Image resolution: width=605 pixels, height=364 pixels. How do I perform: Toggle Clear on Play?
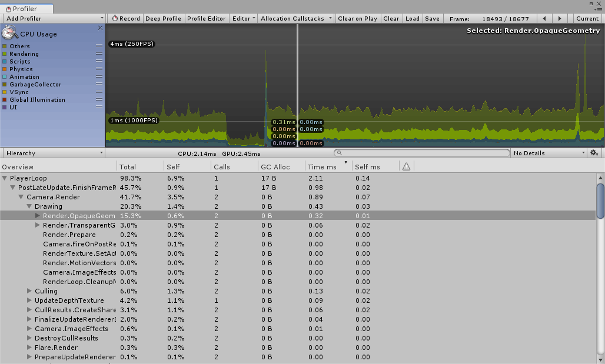click(x=357, y=18)
